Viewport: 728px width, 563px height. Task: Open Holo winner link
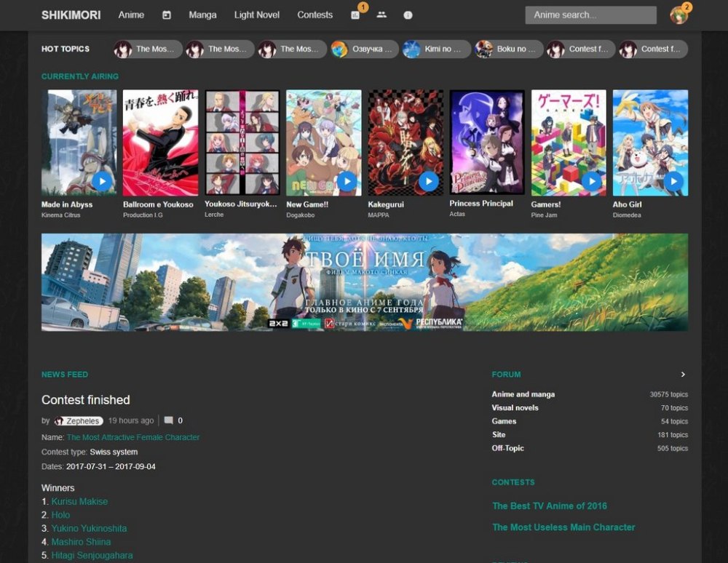[60, 515]
